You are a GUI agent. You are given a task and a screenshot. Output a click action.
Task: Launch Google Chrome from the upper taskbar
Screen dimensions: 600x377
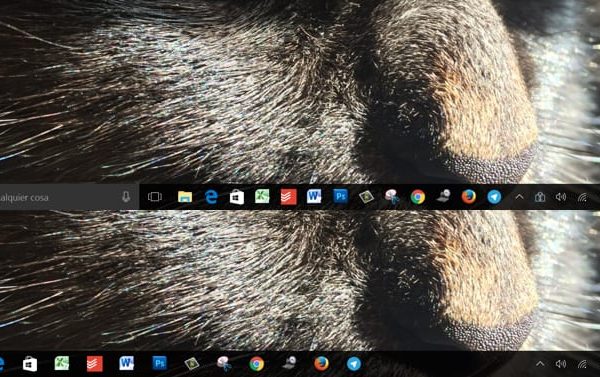tap(418, 197)
